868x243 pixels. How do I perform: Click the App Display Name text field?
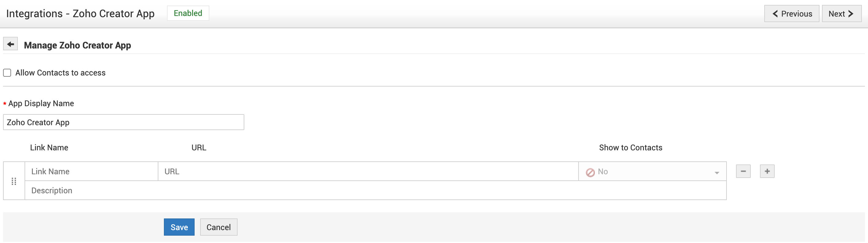123,122
